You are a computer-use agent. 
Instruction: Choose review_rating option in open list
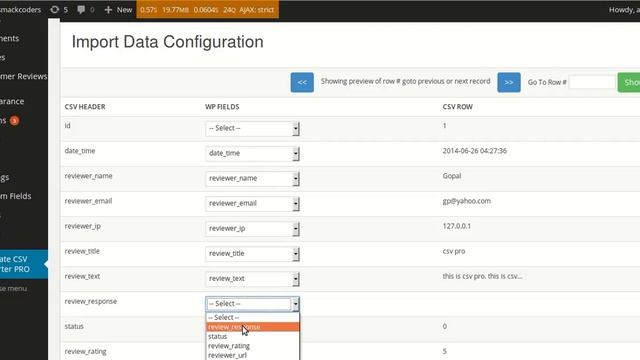(253, 346)
